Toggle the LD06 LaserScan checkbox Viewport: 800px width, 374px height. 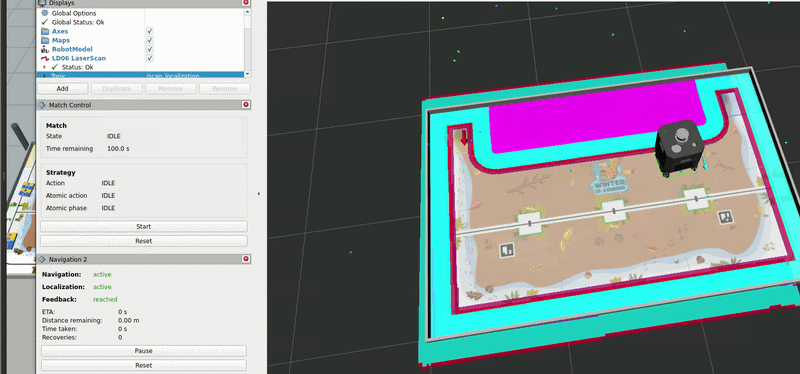tap(149, 58)
